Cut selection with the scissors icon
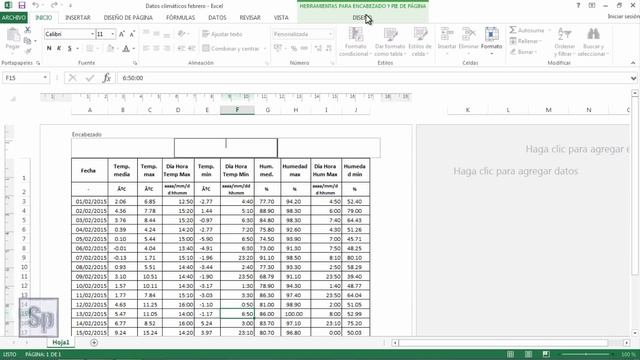Screen dimensions: 640x360 [x=27, y=30]
